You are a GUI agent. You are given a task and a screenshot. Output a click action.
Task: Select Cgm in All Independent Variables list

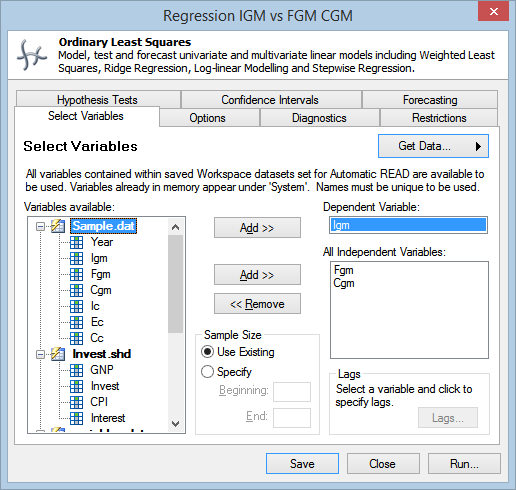[344, 283]
